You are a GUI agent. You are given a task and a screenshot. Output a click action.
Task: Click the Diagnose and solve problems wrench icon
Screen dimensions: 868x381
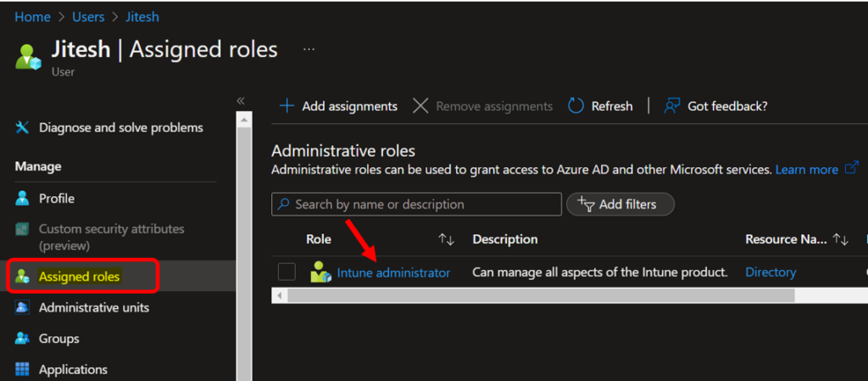[x=22, y=128]
